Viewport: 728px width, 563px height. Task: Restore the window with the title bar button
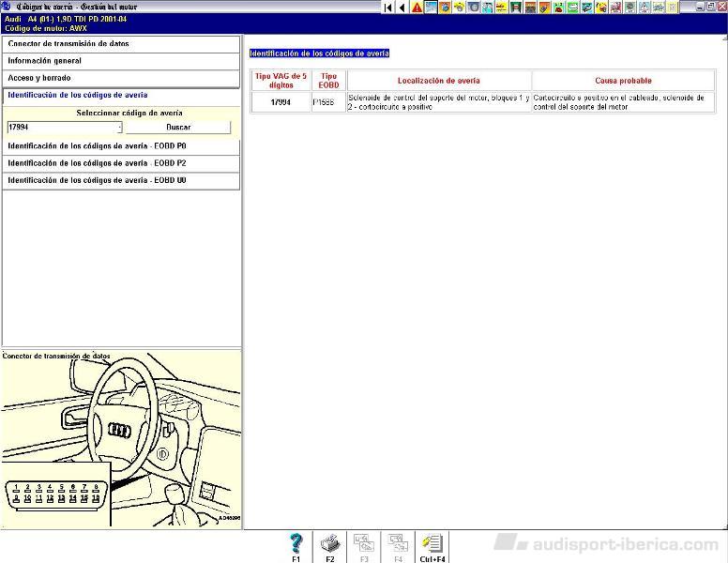tap(711, 7)
